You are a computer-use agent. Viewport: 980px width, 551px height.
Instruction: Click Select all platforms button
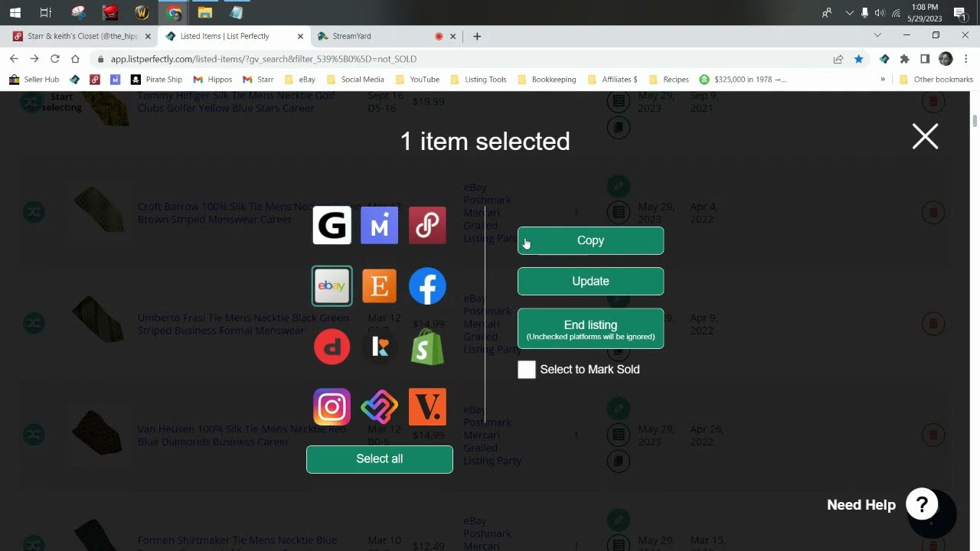pyautogui.click(x=379, y=459)
